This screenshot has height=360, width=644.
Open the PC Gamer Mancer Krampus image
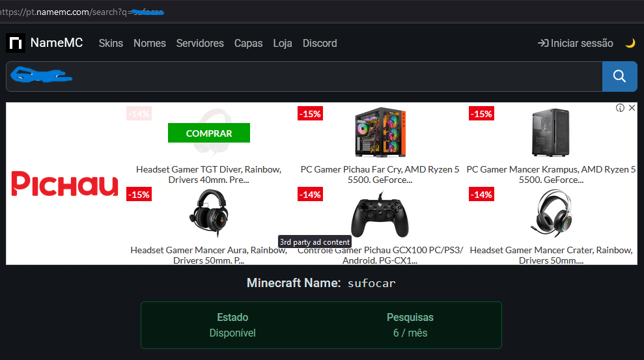(551, 132)
